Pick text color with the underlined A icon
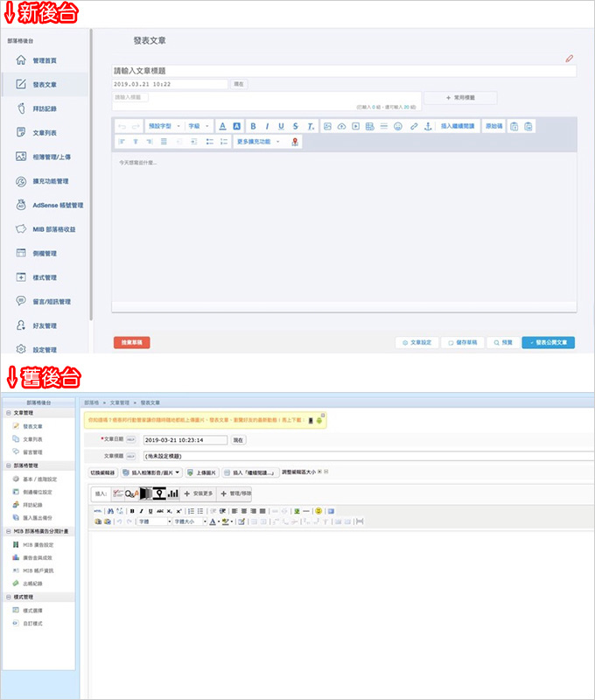Viewport: 595px width, 700px height. [x=223, y=126]
